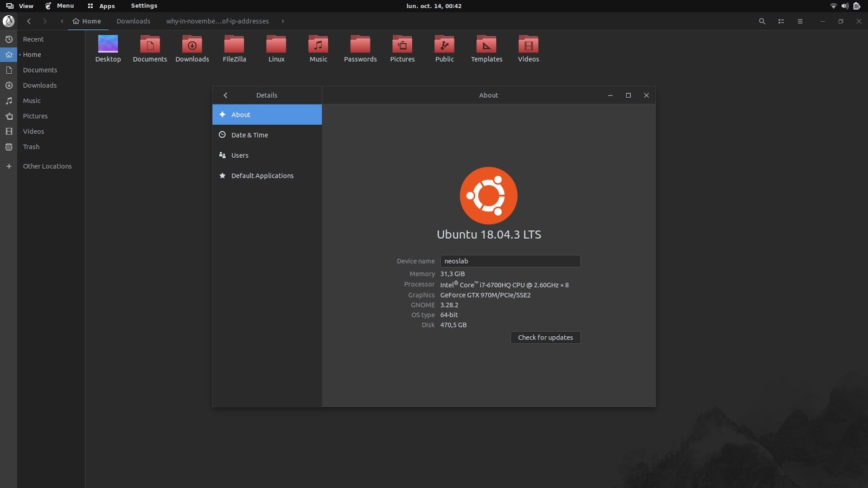Screen dimensions: 868x488
Task: Open the hamburger options menu
Action: coord(800,21)
